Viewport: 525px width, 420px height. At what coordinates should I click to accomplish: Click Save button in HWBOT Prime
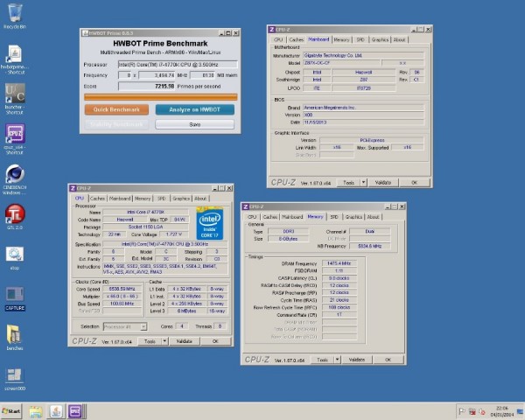click(x=194, y=124)
